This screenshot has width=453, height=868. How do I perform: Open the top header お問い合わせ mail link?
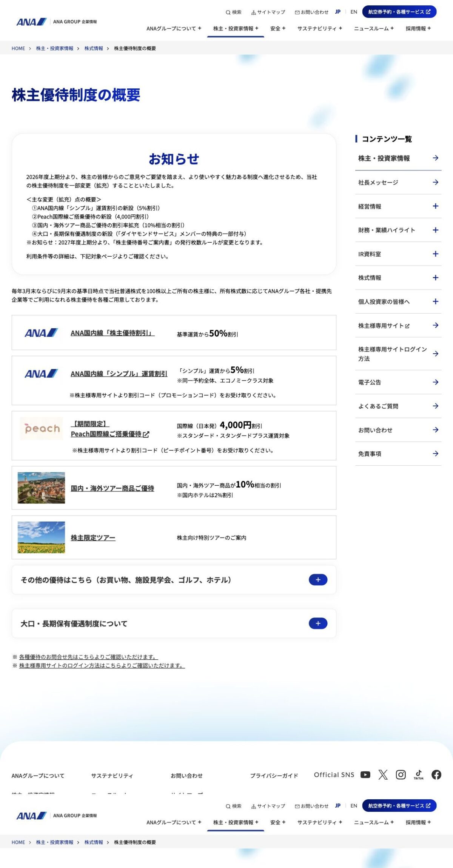tap(312, 12)
